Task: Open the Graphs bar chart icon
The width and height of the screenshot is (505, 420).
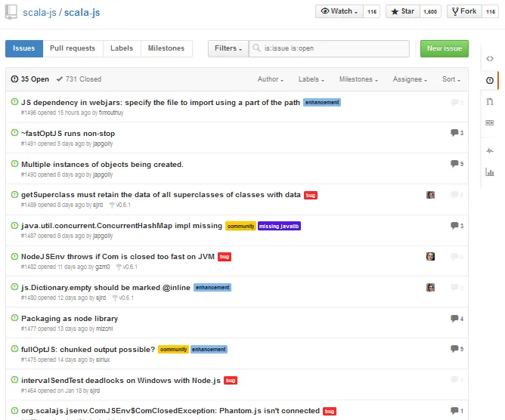Action: click(x=490, y=172)
